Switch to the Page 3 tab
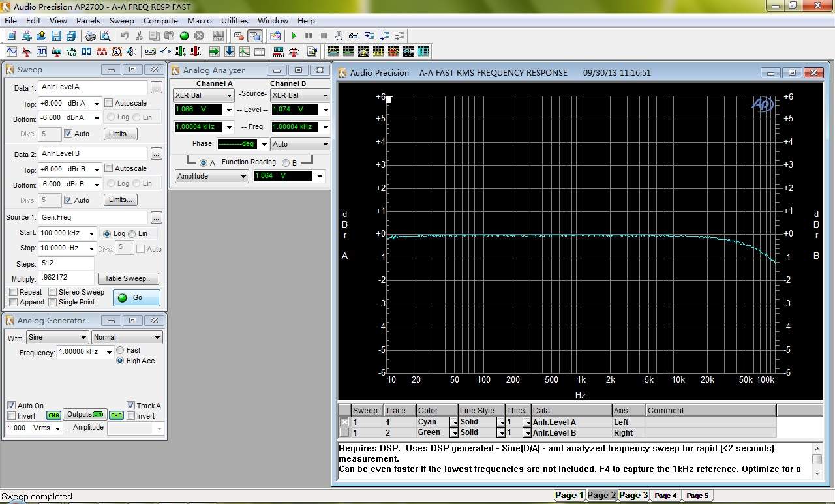This screenshot has height=504, width=835. click(633, 496)
